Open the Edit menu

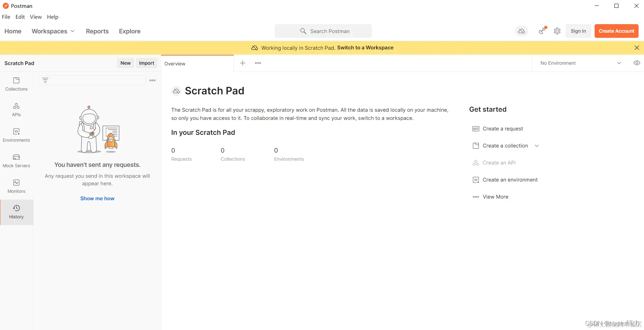tap(20, 17)
